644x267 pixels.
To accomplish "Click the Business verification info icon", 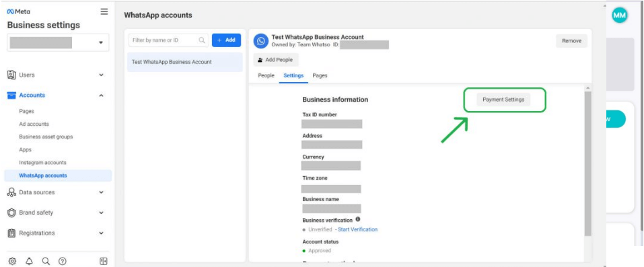I will click(358, 219).
